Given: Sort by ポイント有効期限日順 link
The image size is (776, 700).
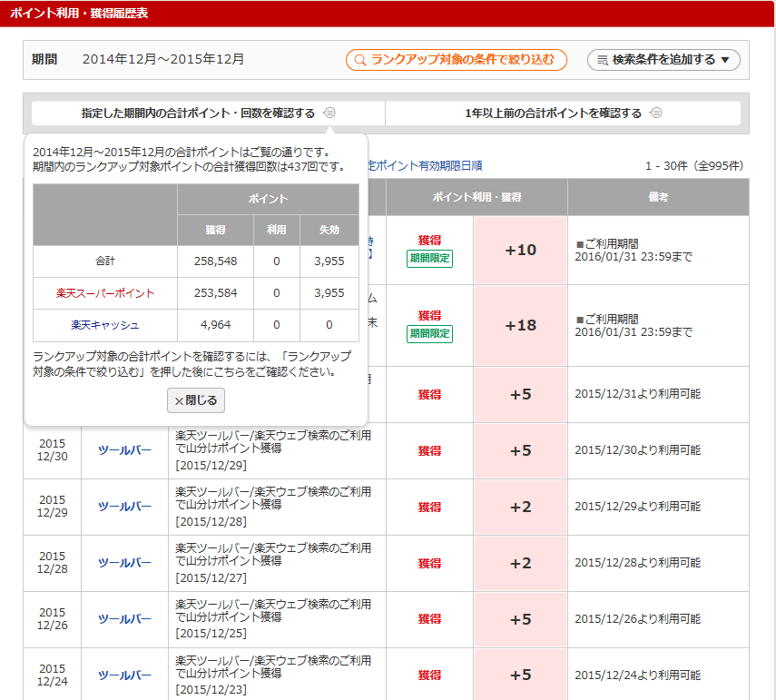Looking at the screenshot, I should click(x=425, y=166).
